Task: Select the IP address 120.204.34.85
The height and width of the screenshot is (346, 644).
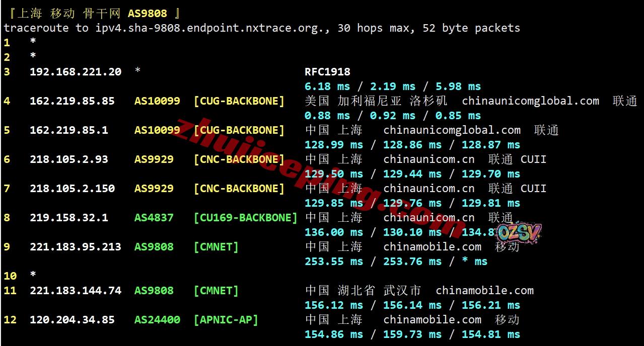Action: pos(72,320)
